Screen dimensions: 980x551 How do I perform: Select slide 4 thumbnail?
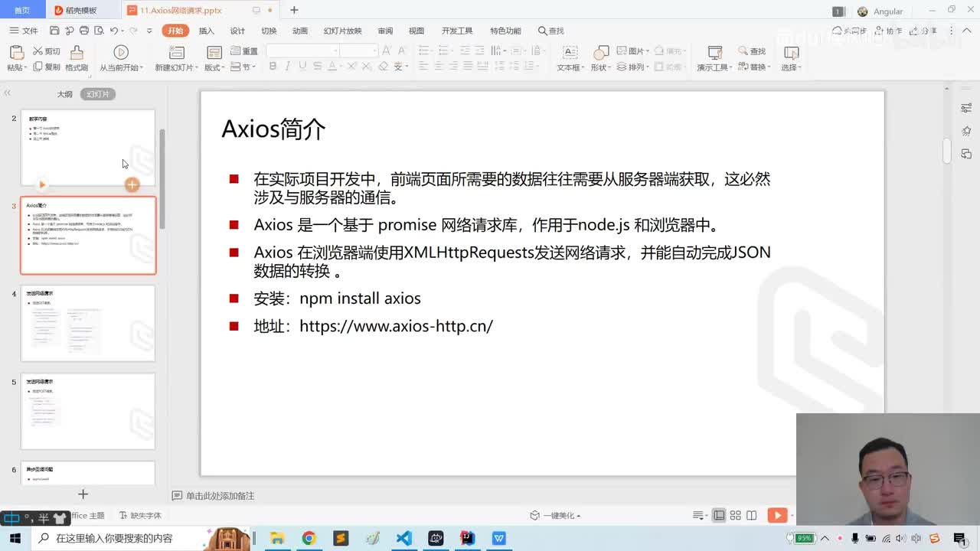coord(88,323)
